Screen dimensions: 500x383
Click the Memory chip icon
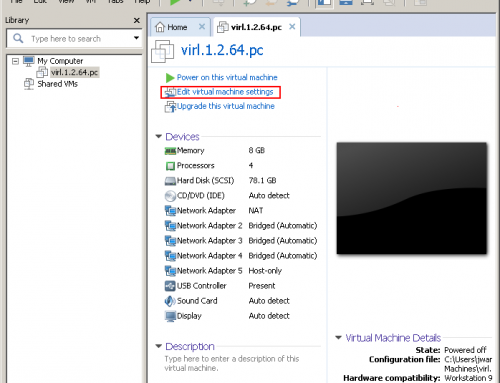170,151
